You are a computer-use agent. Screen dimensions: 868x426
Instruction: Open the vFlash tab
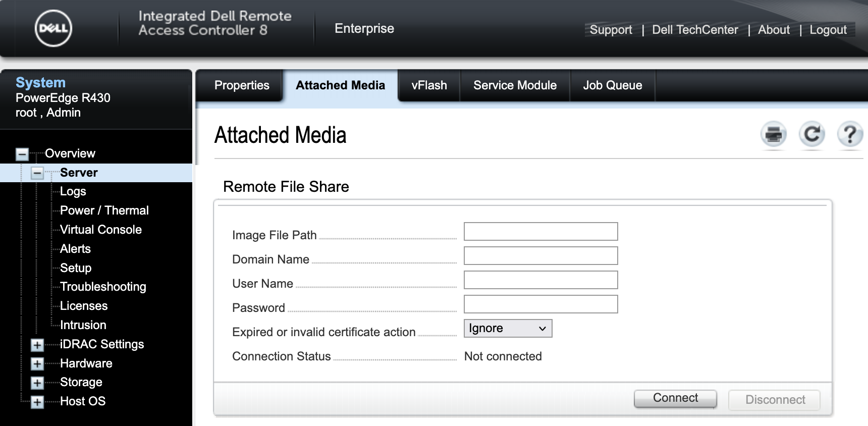tap(429, 85)
